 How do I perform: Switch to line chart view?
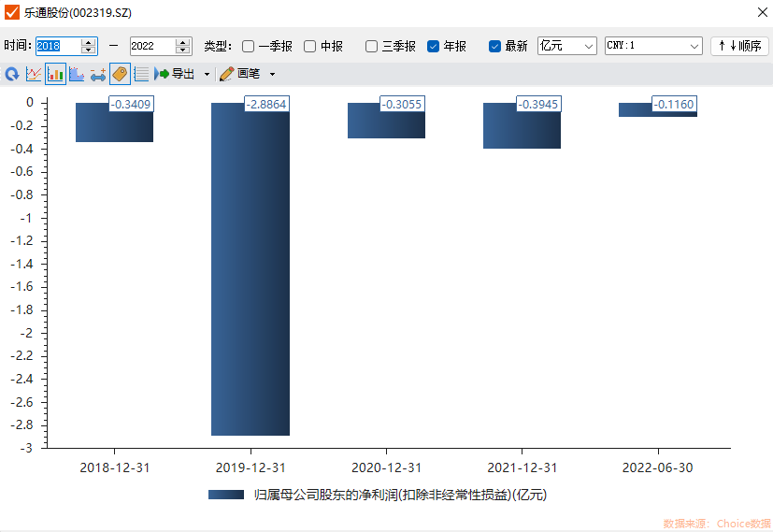(34, 74)
